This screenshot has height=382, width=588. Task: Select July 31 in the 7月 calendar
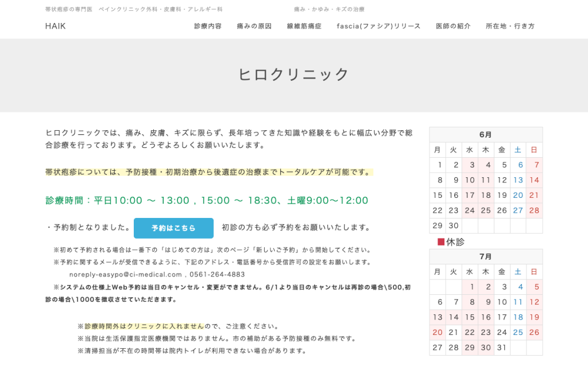point(502,348)
